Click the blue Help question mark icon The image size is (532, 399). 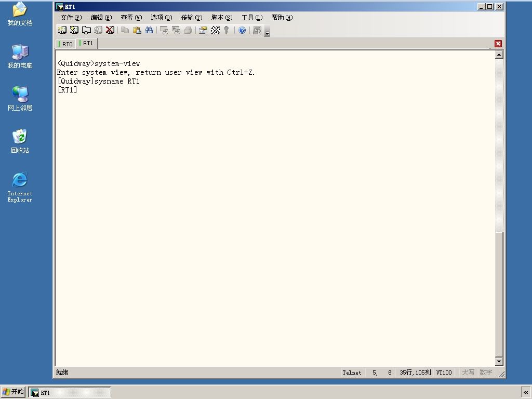(x=242, y=30)
